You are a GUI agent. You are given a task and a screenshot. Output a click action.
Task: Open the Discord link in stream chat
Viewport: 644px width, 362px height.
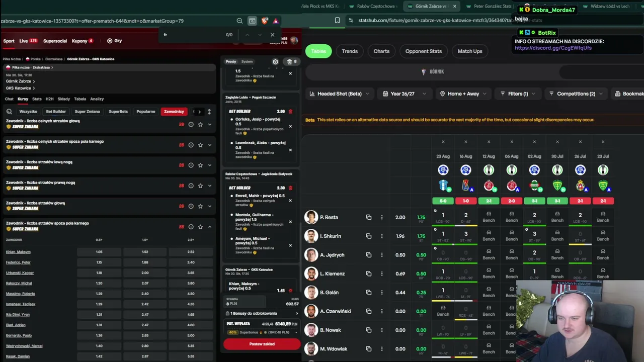553,48
